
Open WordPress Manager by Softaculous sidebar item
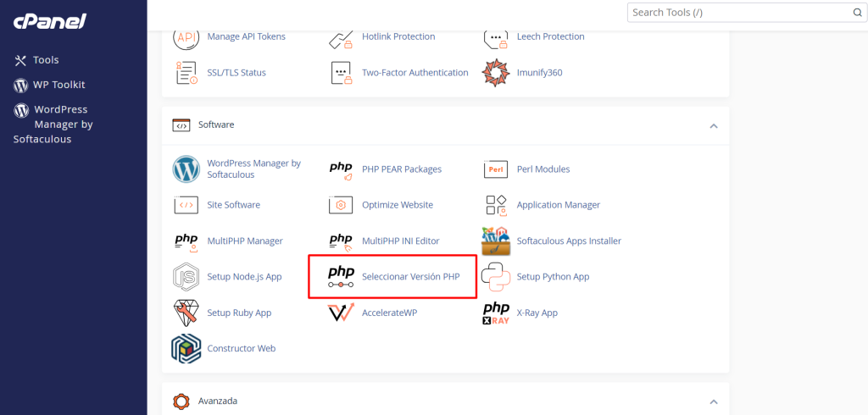(x=53, y=125)
